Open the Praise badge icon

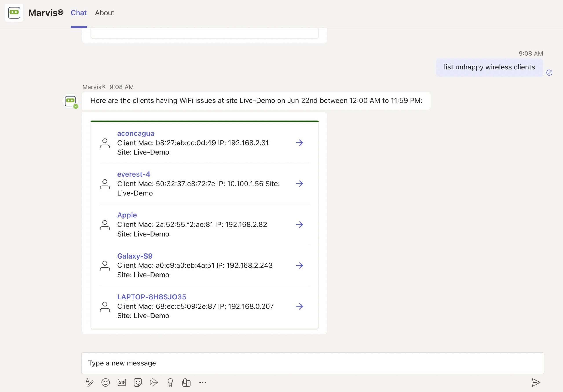tap(170, 382)
